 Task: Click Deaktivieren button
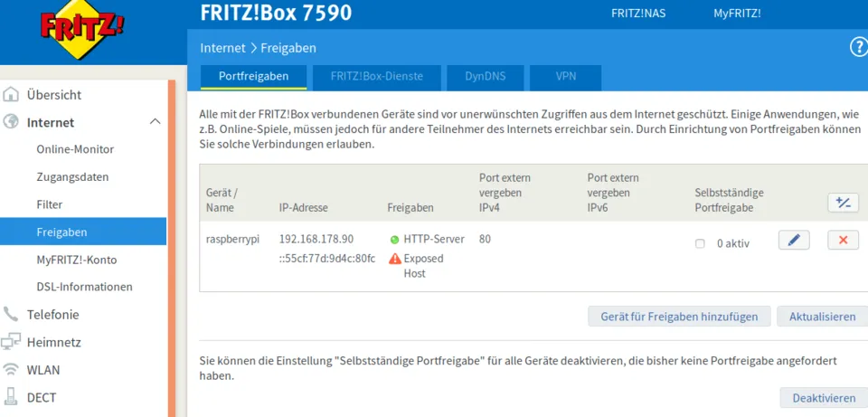click(824, 398)
